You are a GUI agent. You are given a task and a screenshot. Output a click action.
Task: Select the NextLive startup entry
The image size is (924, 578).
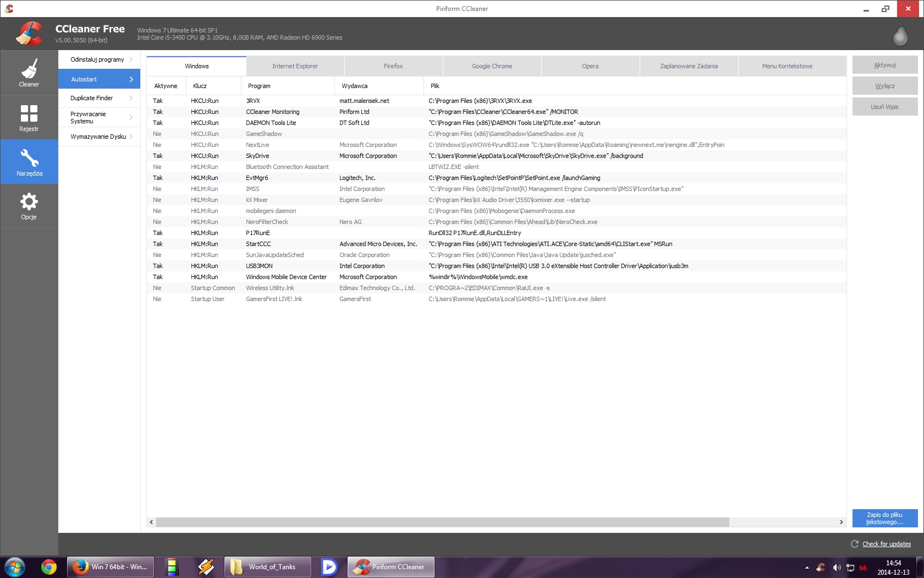click(x=497, y=145)
